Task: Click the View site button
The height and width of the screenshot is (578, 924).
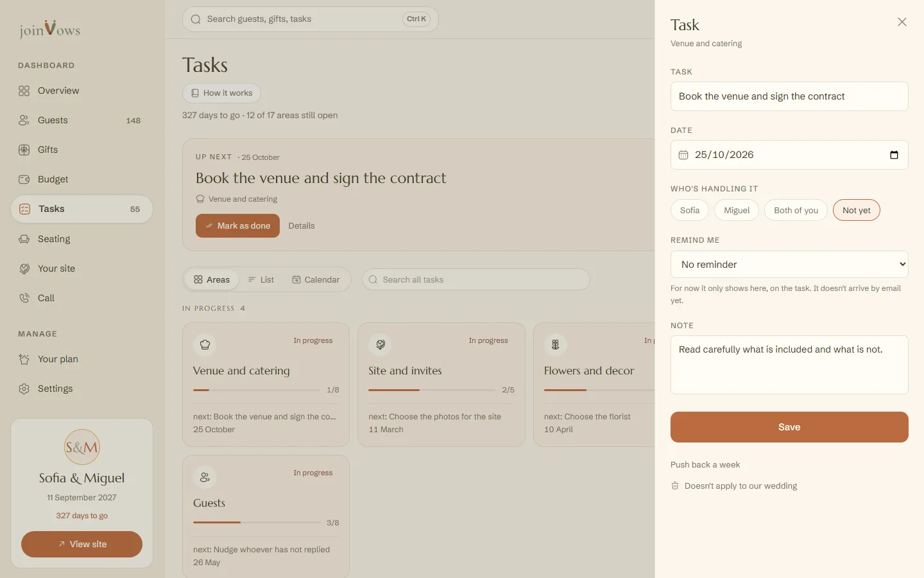Action: click(x=81, y=544)
